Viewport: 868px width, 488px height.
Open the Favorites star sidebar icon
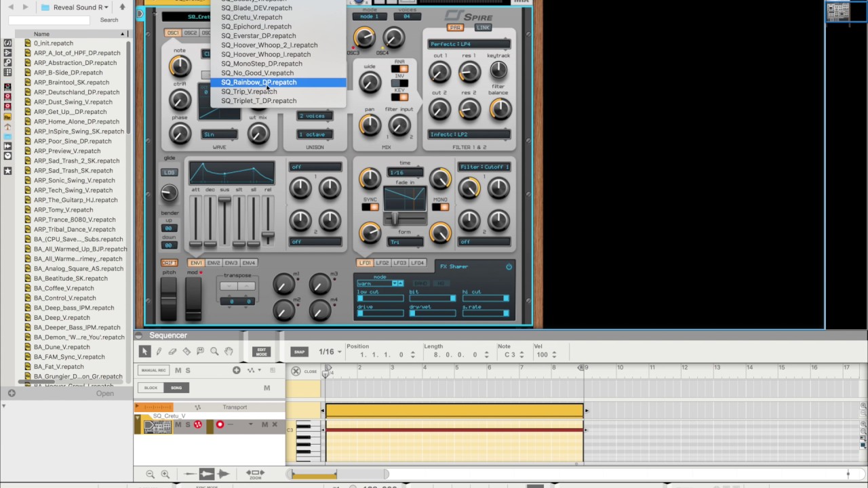pos(7,171)
